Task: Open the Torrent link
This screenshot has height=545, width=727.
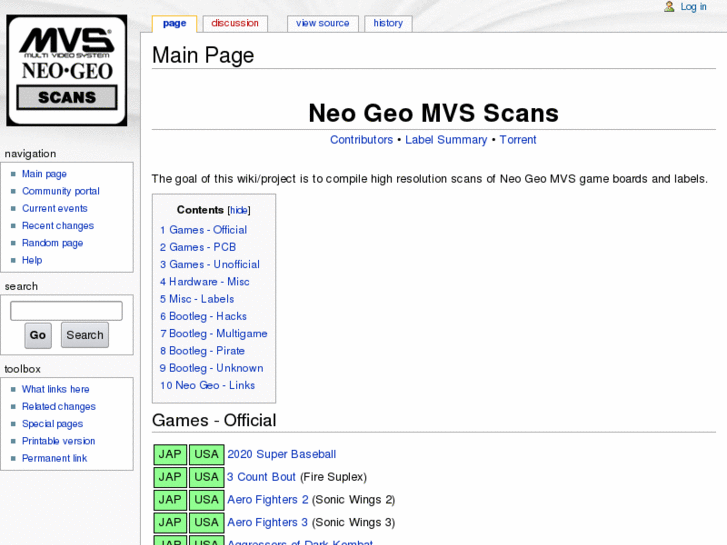Action: (518, 140)
